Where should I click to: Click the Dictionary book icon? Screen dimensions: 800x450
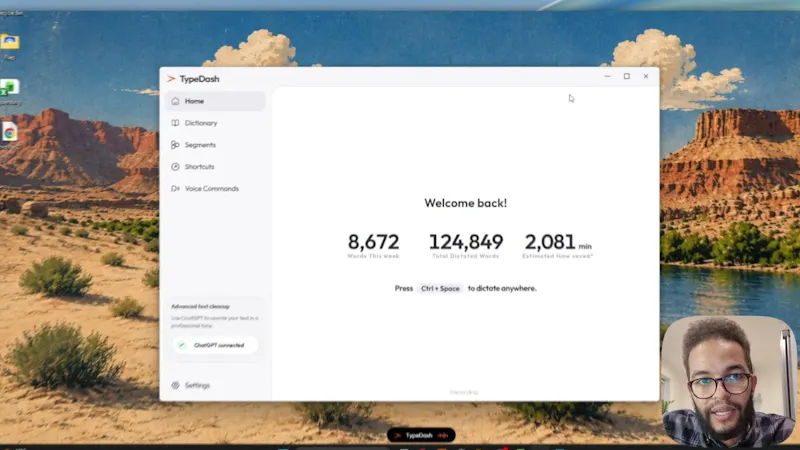[175, 123]
